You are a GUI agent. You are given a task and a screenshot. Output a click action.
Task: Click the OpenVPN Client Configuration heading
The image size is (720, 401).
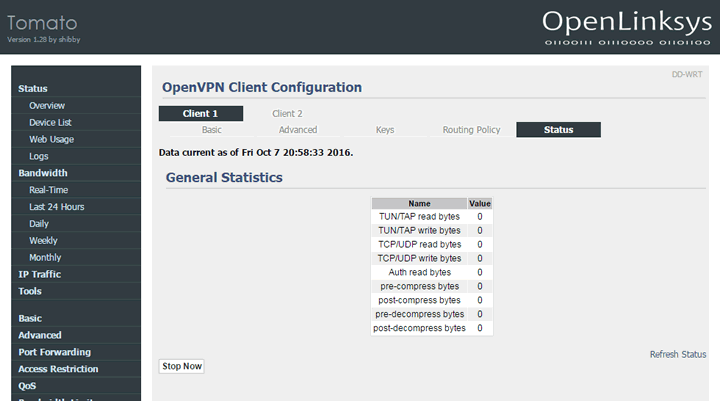tap(262, 87)
